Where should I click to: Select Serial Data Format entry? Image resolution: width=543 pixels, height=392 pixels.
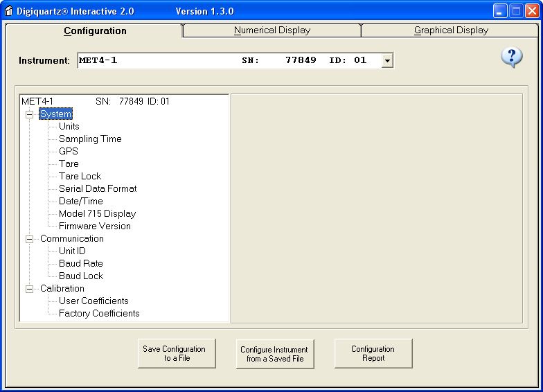[98, 188]
